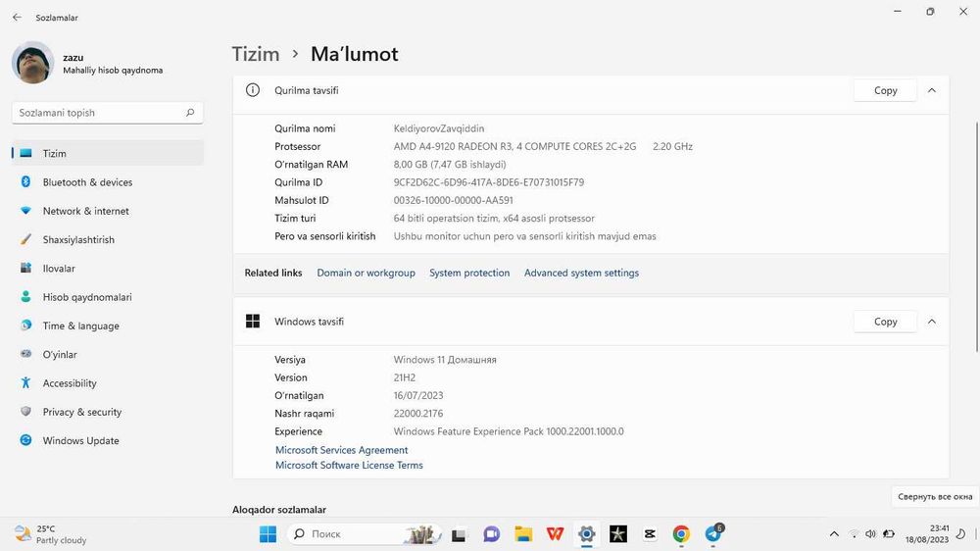
Task: Restore down the Settings window
Action: [930, 11]
